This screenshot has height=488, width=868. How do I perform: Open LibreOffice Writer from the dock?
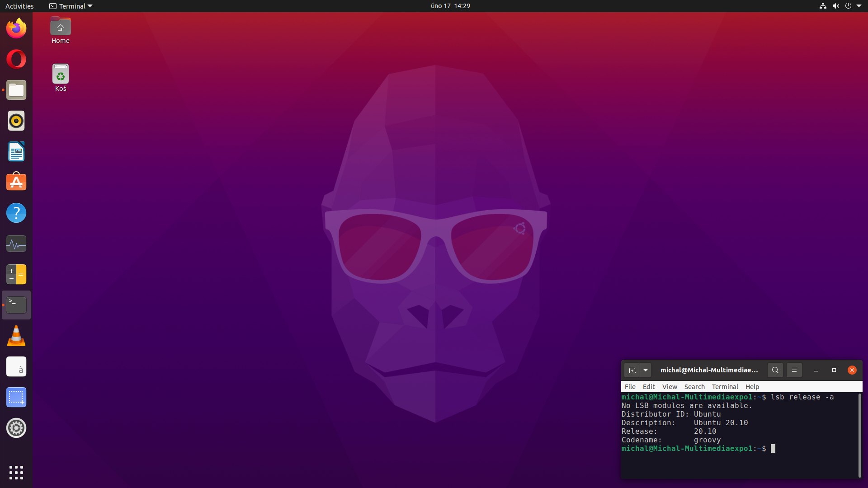point(16,151)
